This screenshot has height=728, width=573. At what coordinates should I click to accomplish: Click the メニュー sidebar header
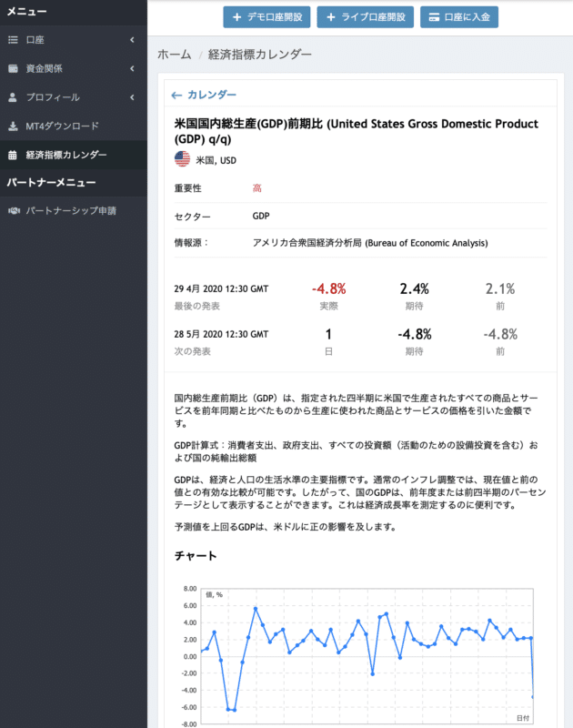pos(27,12)
